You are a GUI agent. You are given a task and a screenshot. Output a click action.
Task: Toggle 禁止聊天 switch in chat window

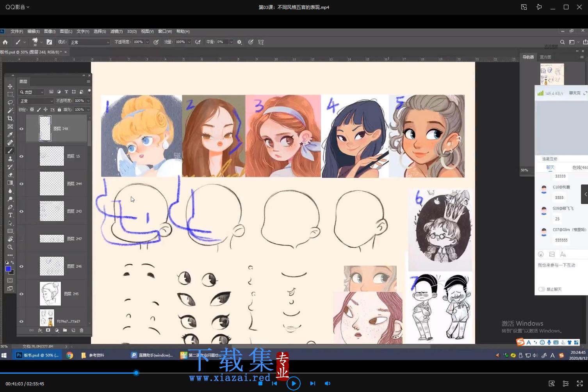(542, 289)
